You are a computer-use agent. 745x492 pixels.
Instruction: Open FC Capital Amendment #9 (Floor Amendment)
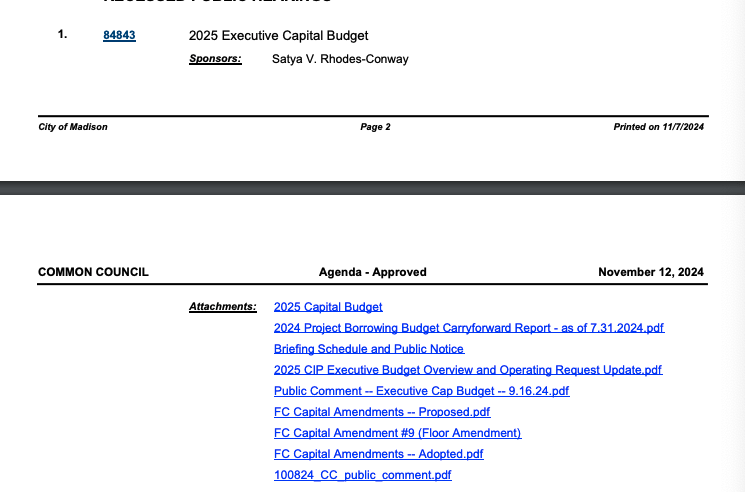click(398, 433)
